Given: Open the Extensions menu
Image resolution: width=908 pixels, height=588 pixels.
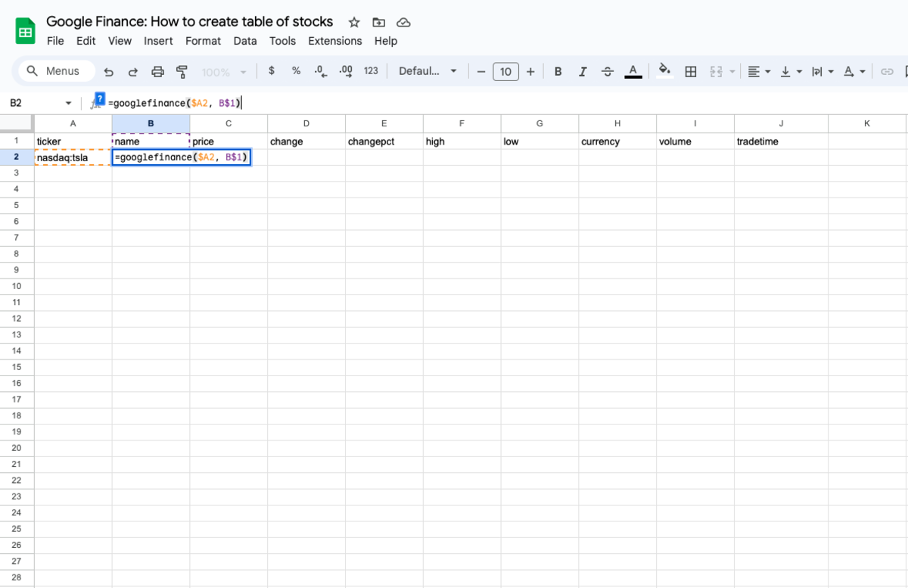Looking at the screenshot, I should click(x=334, y=41).
